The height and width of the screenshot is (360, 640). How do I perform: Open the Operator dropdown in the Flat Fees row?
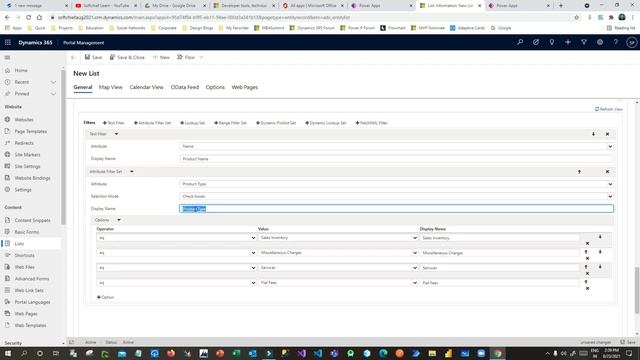point(176,282)
